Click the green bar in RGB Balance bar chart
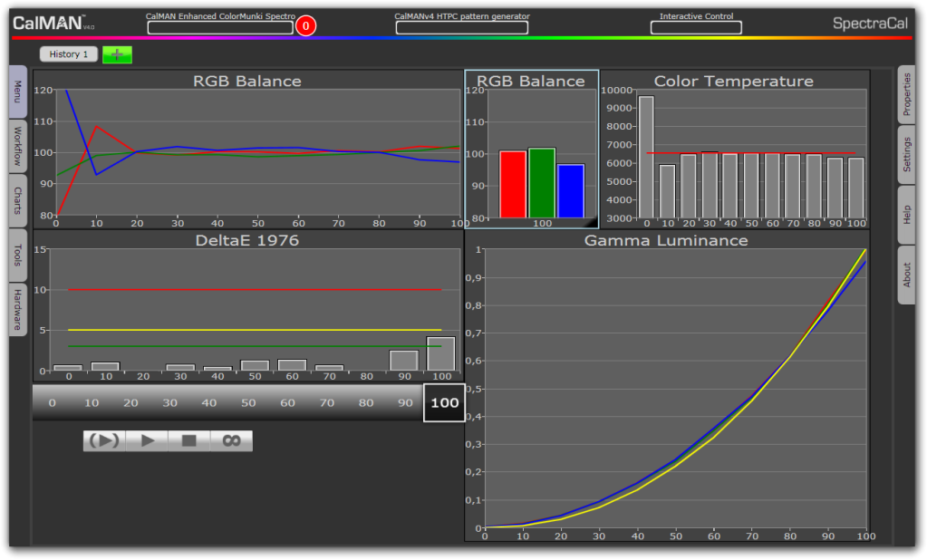This screenshot has width=927, height=560. pyautogui.click(x=542, y=183)
